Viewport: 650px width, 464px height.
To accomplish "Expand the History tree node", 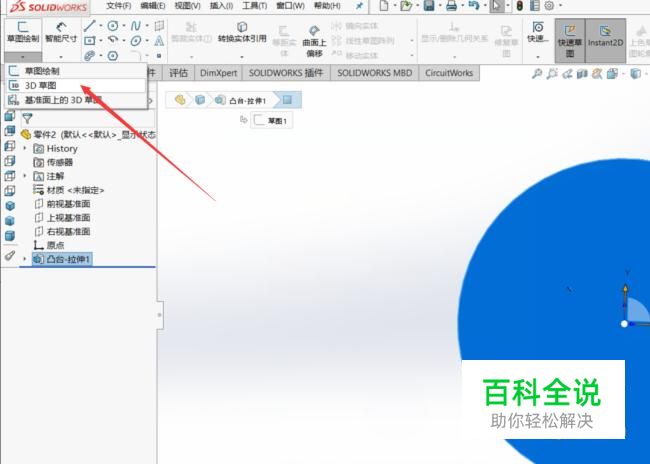I will coord(24,148).
